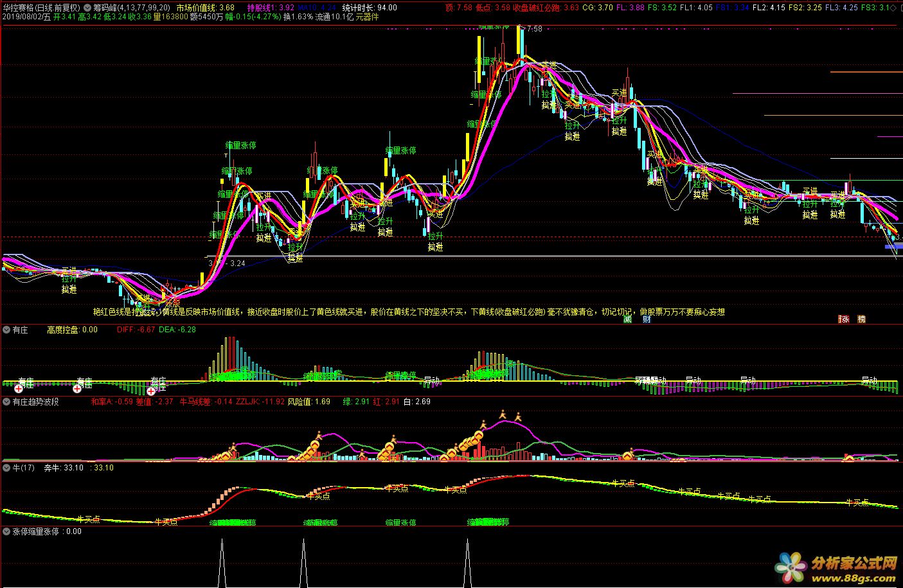Open the 有庄趋势波段 indicator dropdown
The height and width of the screenshot is (588, 903).
6,402
